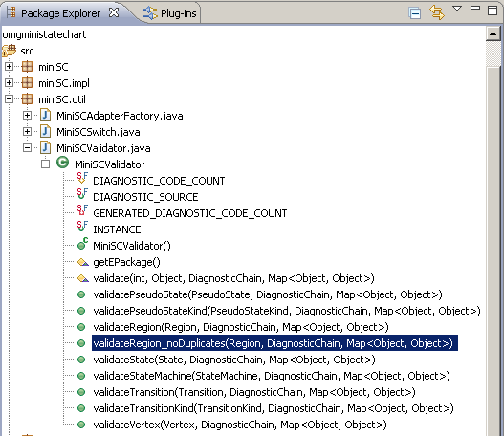The height and width of the screenshot is (436, 504).
Task: Click the Collapse All toolbar icon
Action: tap(415, 13)
